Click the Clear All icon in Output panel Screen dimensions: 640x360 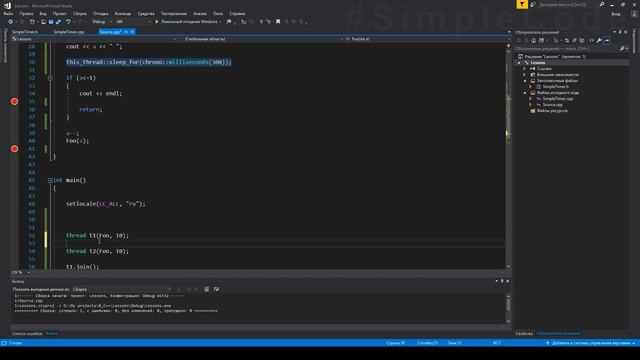pos(207,289)
